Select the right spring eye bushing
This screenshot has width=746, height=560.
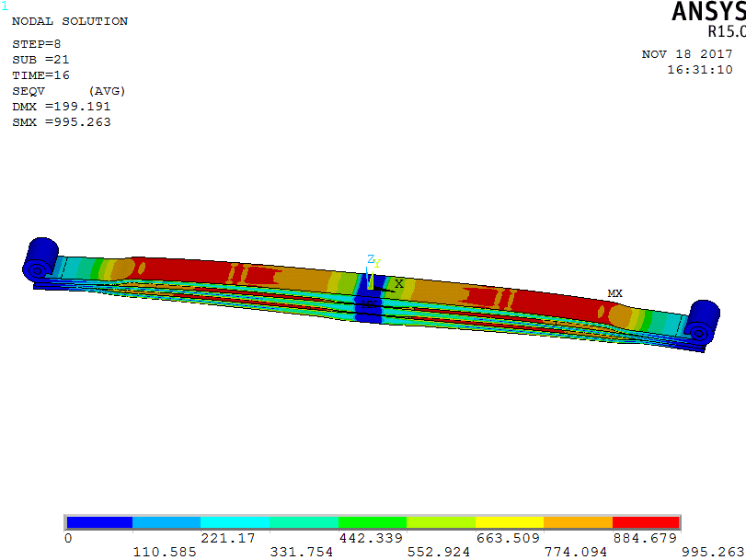pos(704,323)
